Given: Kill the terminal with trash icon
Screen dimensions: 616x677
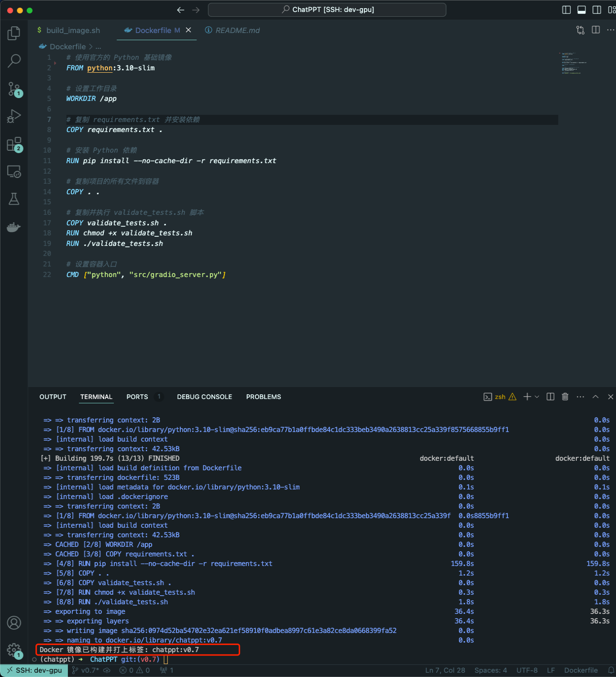Looking at the screenshot, I should coord(565,397).
